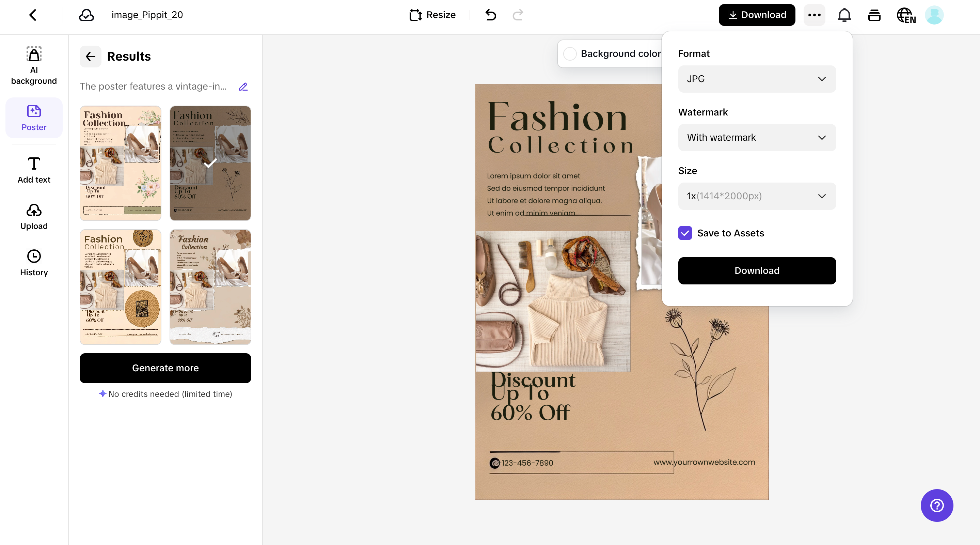Open the History sidebar item

[34, 263]
